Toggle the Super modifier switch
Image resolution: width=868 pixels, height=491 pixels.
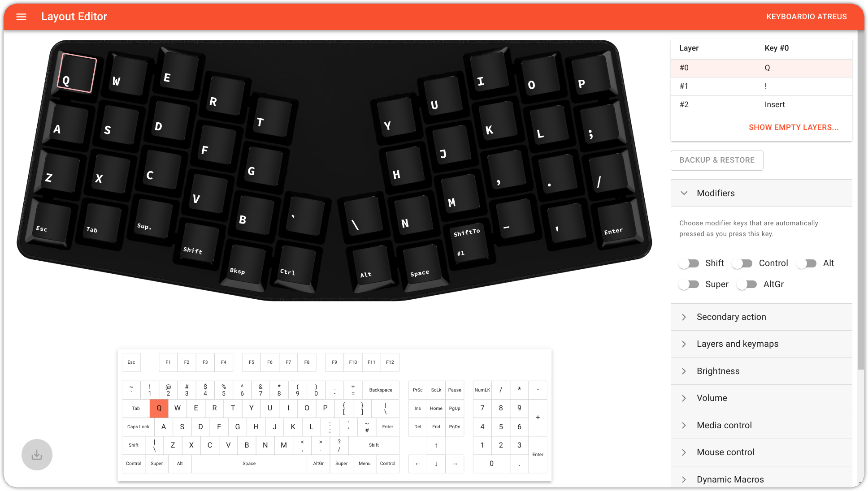(689, 284)
